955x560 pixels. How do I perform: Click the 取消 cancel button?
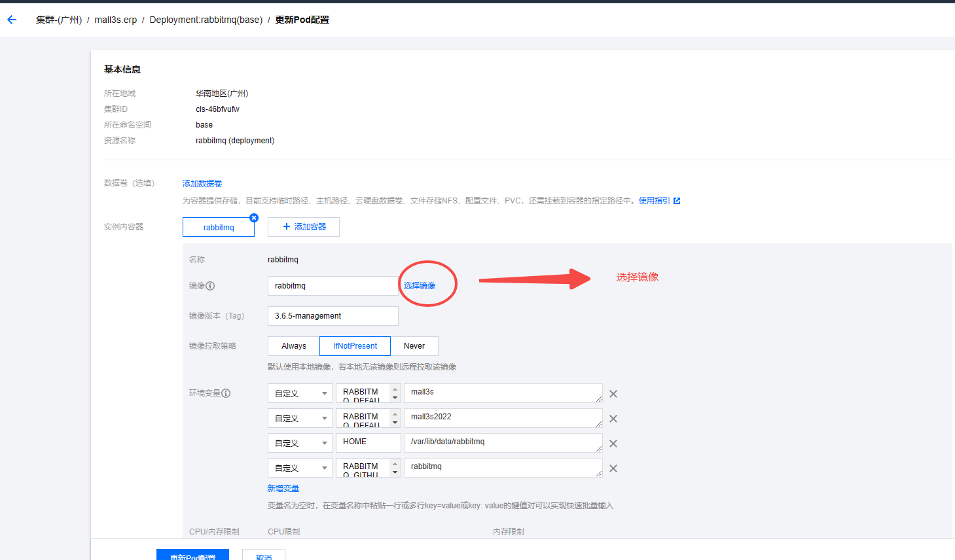coord(264,555)
